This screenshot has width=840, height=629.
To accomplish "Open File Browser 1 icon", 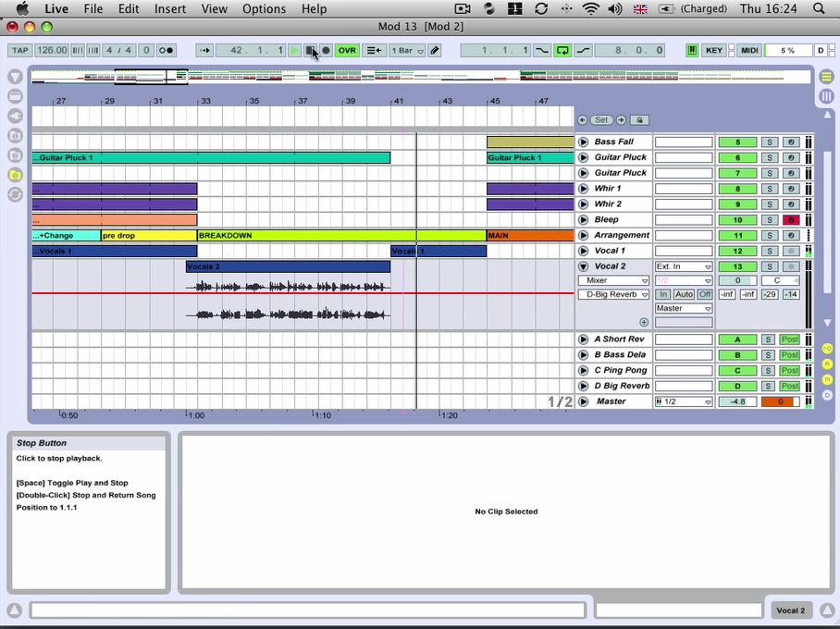I will (x=15, y=136).
